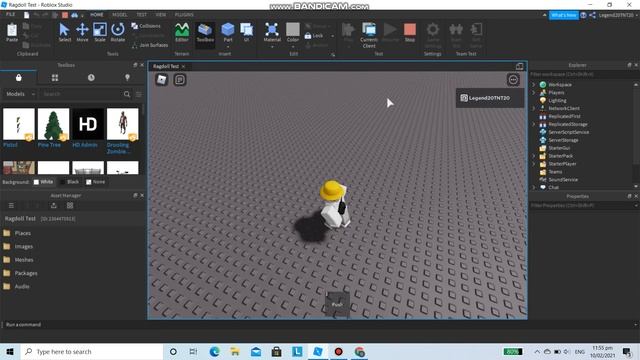The width and height of the screenshot is (640, 360).
Task: Stop the running play test
Action: pos(410,32)
